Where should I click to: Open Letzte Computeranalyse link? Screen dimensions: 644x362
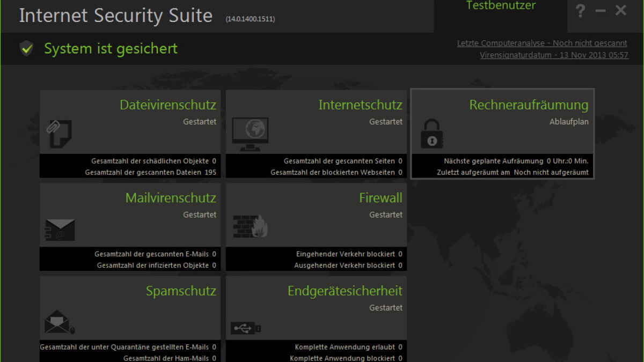[542, 43]
